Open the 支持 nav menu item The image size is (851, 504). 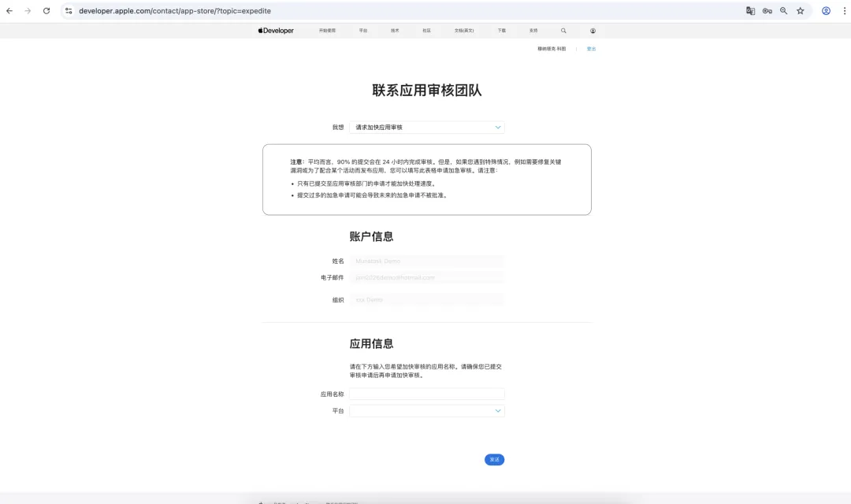[x=533, y=31]
